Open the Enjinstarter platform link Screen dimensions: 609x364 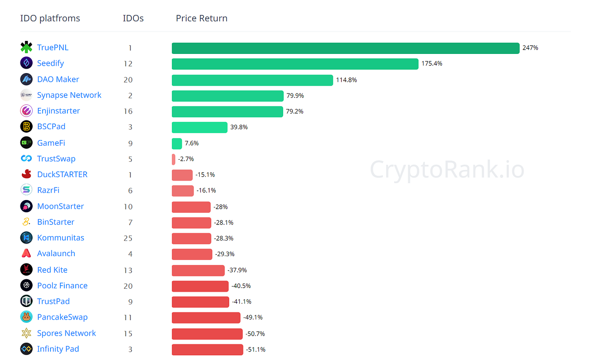tap(59, 111)
